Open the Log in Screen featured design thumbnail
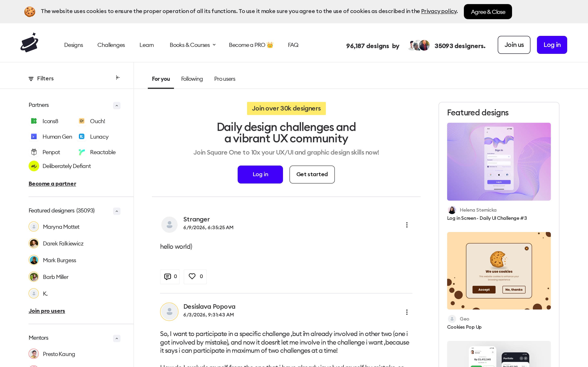This screenshot has height=367, width=588. tap(499, 162)
